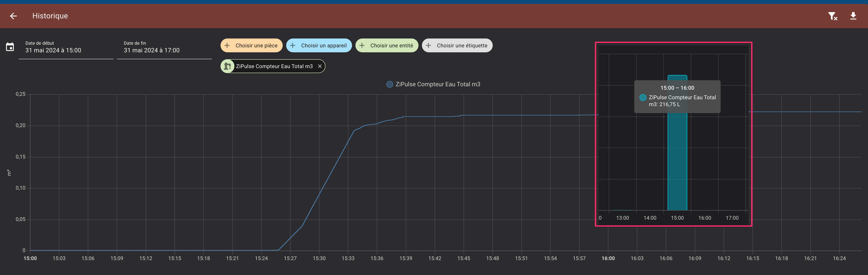Screen dimensions: 868x275
Task: Click the back arrow icon
Action: click(x=13, y=16)
